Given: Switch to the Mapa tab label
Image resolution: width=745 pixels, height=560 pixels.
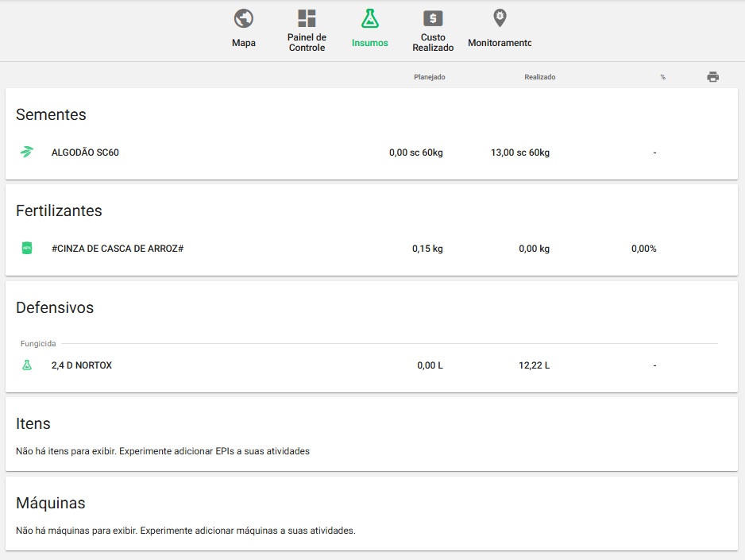Looking at the screenshot, I should click(x=244, y=43).
